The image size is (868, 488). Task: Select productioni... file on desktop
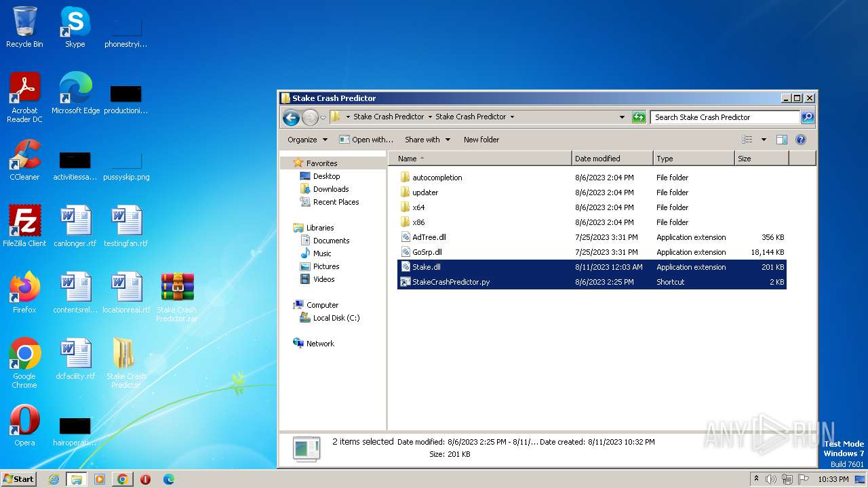125,99
